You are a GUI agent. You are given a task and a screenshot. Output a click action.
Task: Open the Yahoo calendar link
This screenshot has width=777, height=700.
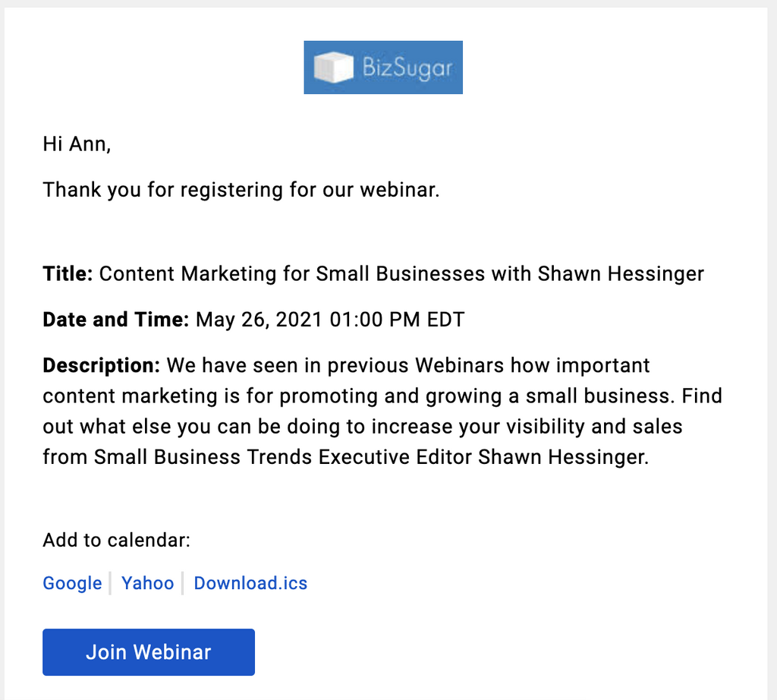tap(148, 583)
